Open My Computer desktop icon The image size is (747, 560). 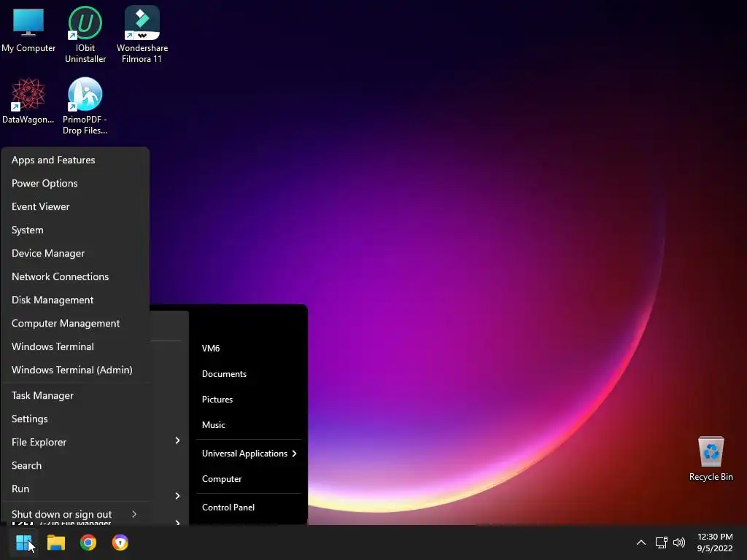pos(28,30)
